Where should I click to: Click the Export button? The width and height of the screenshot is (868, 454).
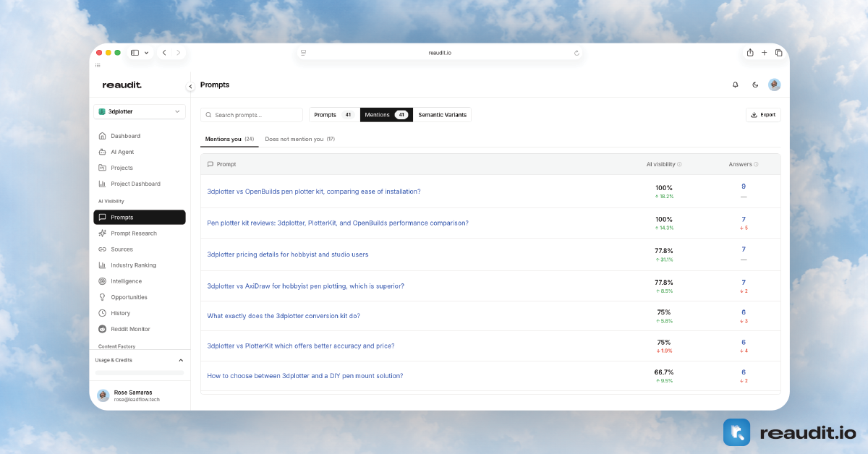pyautogui.click(x=763, y=115)
